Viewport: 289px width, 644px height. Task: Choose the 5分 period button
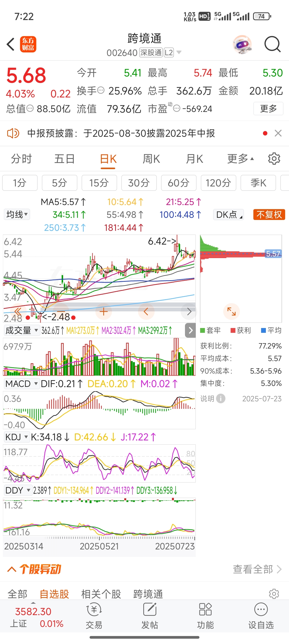(x=60, y=183)
